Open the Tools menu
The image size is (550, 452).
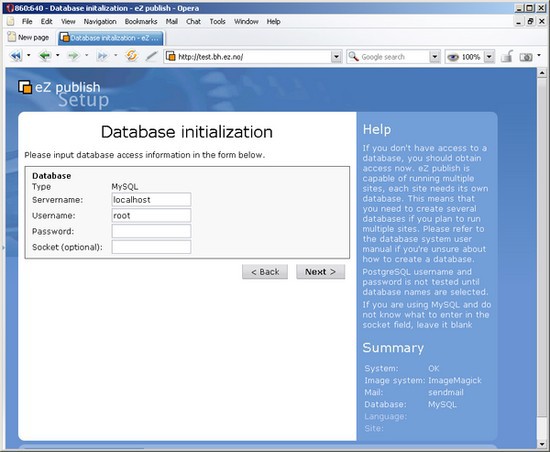[217, 21]
